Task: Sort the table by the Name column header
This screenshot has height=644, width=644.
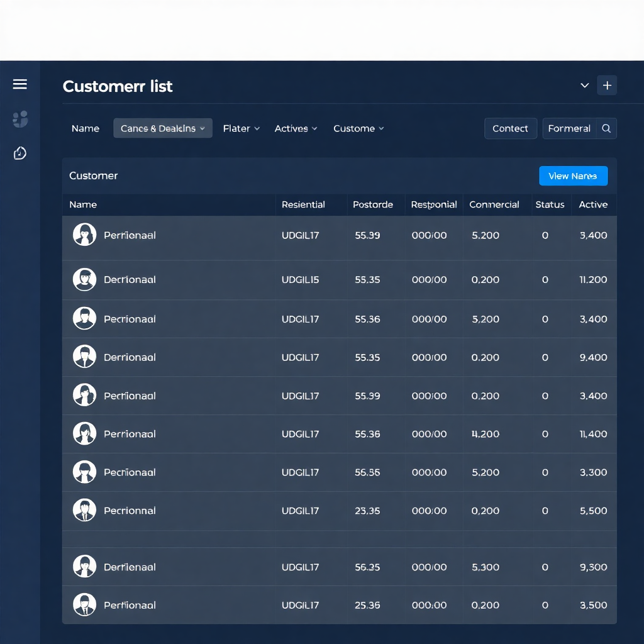Action: (84, 204)
